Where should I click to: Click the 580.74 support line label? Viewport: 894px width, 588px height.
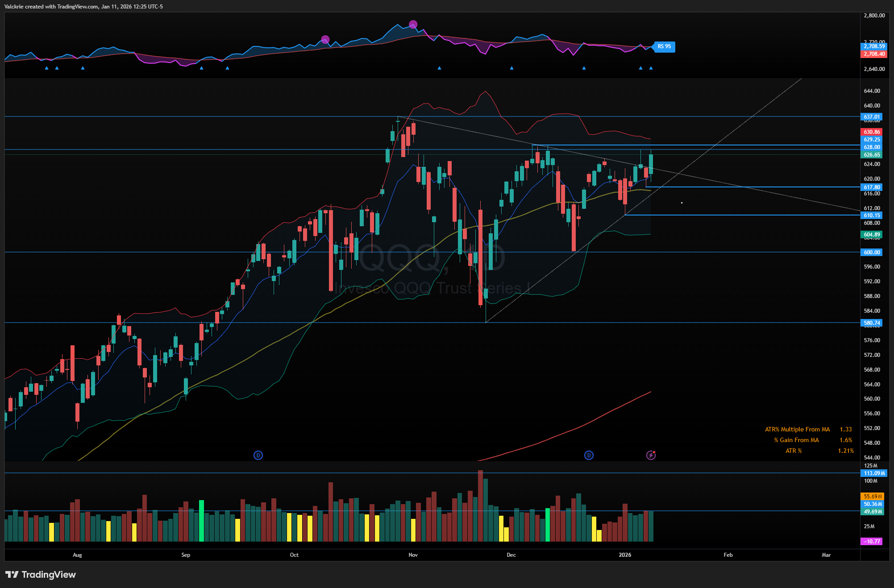[x=871, y=323]
